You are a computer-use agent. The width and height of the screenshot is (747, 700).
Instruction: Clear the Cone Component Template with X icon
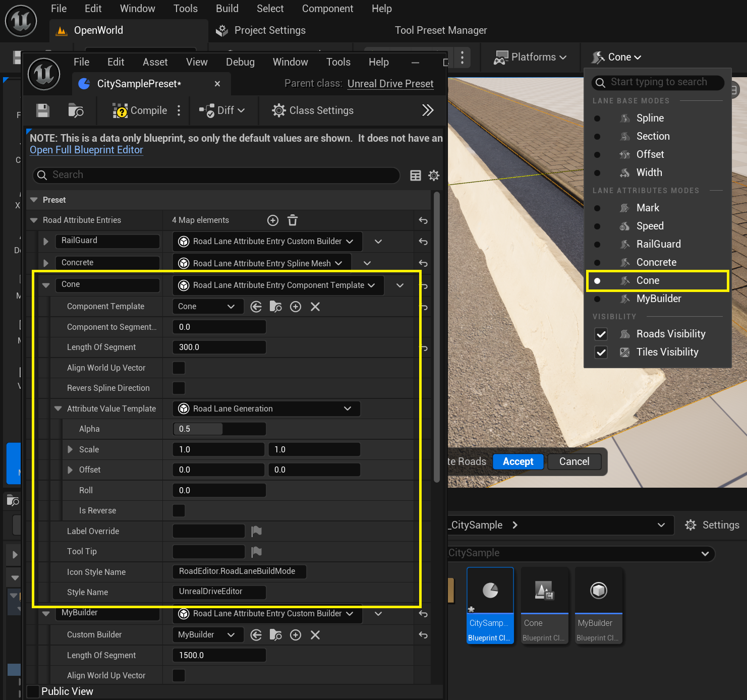pyautogui.click(x=315, y=307)
